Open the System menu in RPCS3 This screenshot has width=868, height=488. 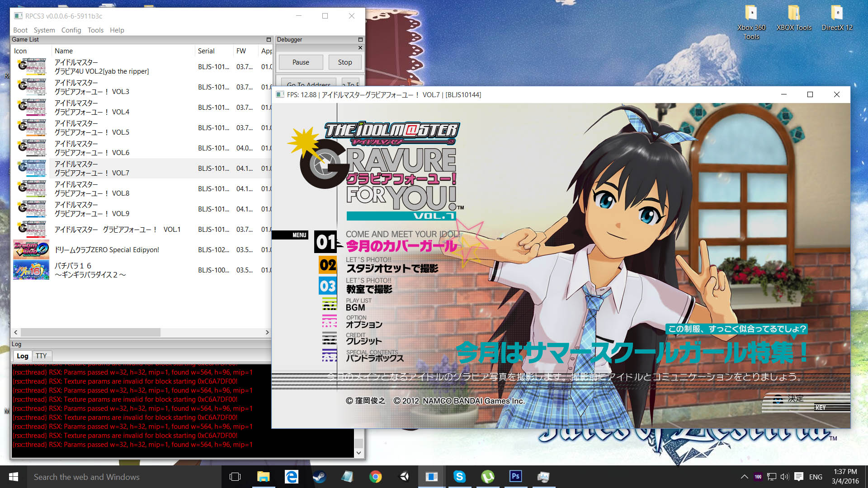point(44,30)
